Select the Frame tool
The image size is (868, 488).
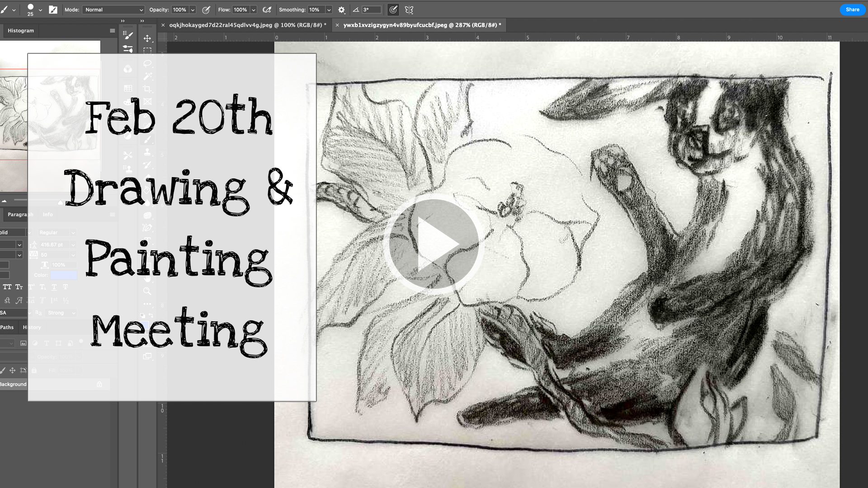[x=147, y=102]
